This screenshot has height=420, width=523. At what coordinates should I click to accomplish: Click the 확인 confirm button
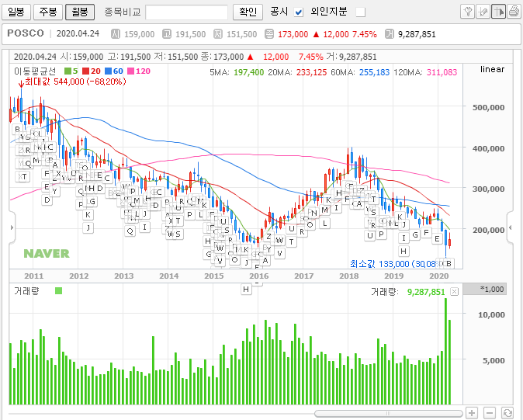248,12
